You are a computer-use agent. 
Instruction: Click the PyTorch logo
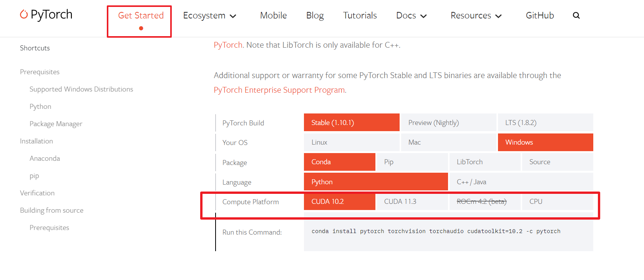pos(46,15)
